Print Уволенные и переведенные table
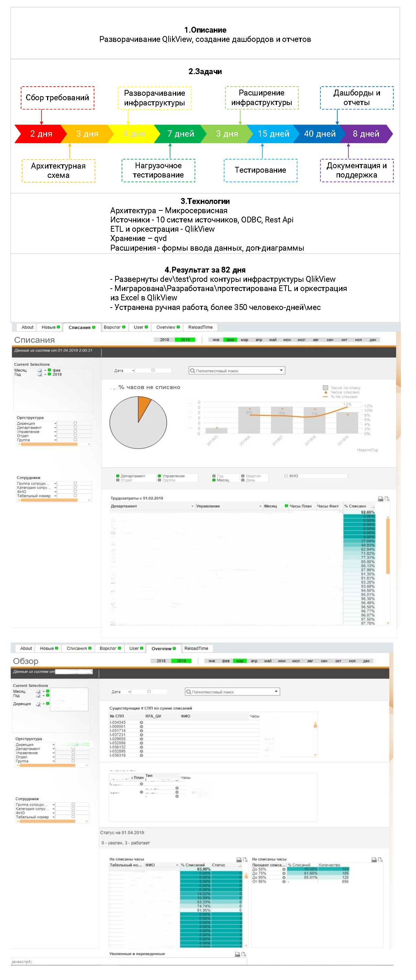Image resolution: width=416 pixels, height=980 pixels. click(x=237, y=954)
